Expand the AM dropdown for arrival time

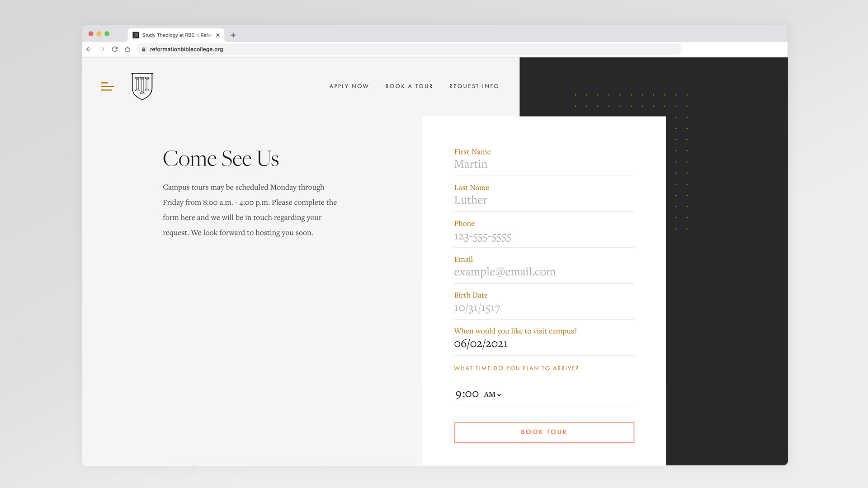coord(493,395)
